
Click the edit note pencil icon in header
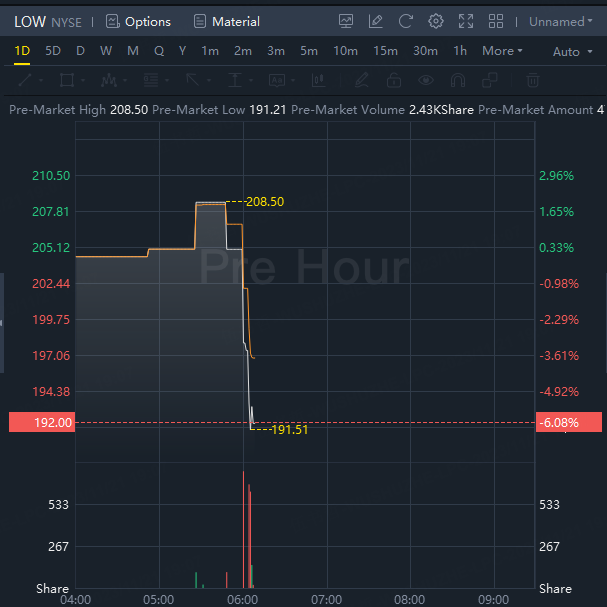pyautogui.click(x=376, y=21)
